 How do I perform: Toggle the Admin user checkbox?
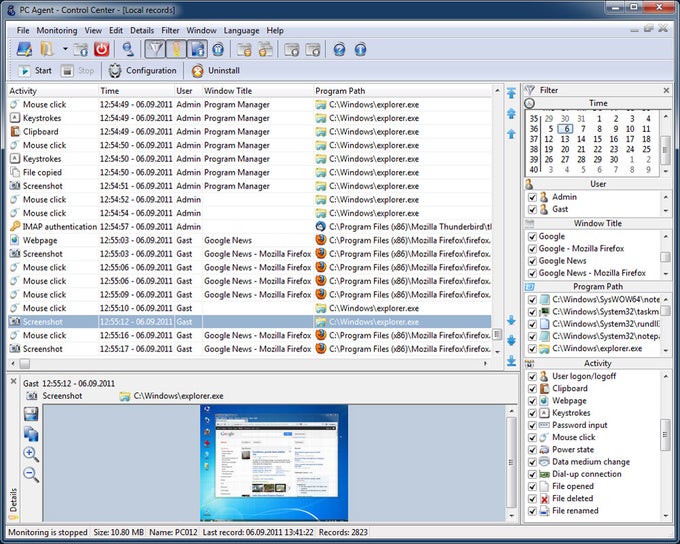click(532, 197)
